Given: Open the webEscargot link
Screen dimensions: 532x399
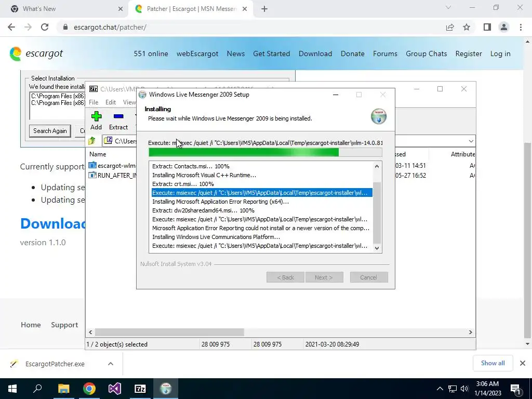Looking at the screenshot, I should pos(197,54).
